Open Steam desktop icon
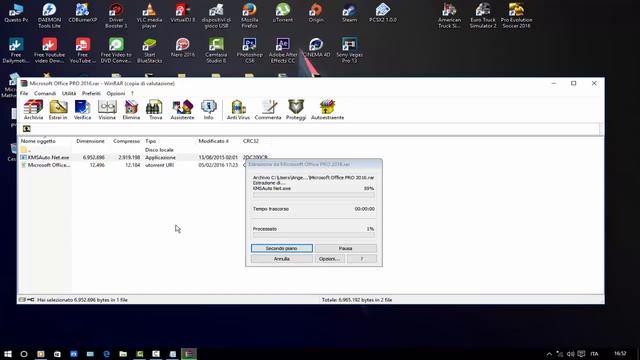Image resolution: width=640 pixels, height=360 pixels. pyautogui.click(x=349, y=13)
